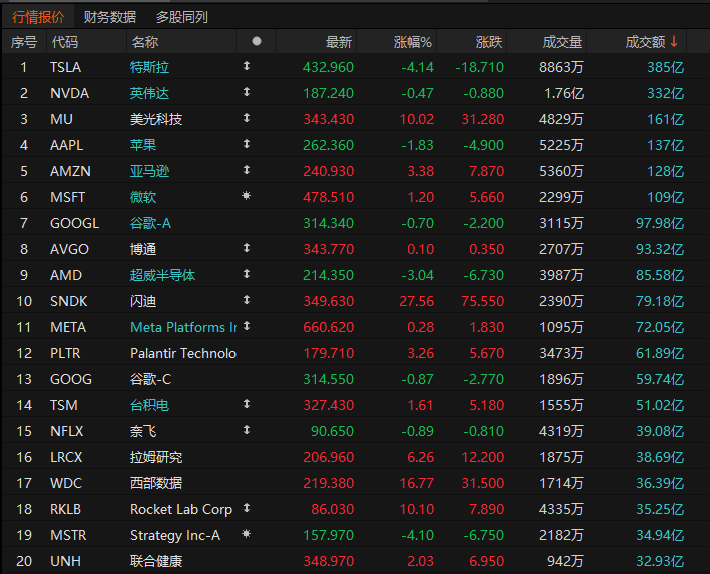Select Palantir Technolo name cell

(183, 353)
